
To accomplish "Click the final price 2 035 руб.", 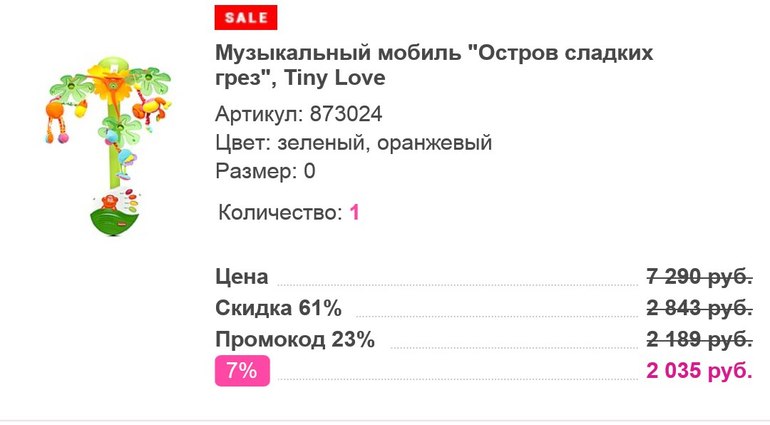I will [699, 371].
